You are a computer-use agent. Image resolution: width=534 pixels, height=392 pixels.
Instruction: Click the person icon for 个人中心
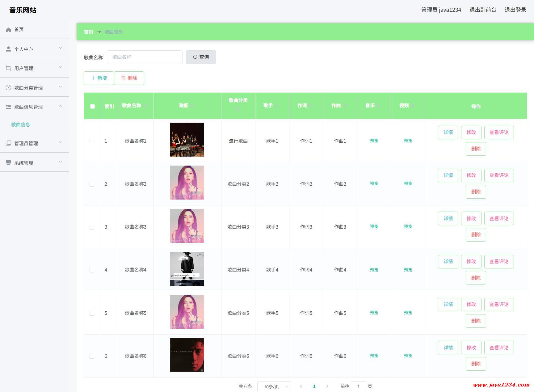[8, 49]
